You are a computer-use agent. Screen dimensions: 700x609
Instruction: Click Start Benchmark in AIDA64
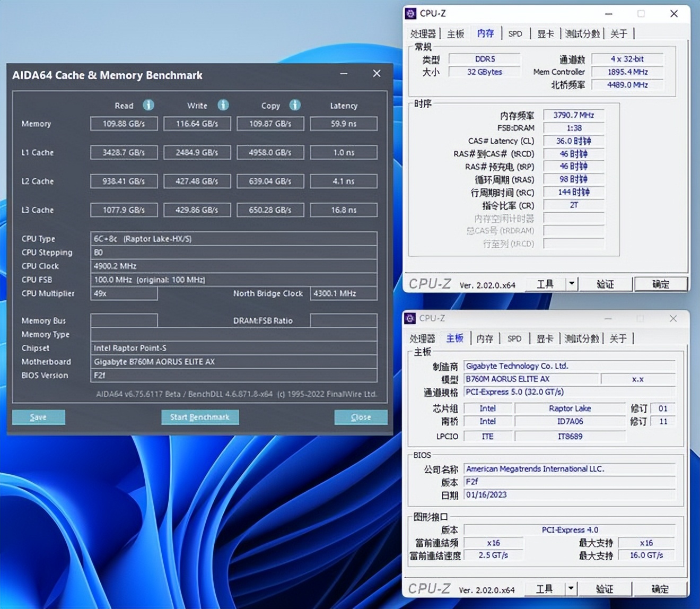[200, 417]
